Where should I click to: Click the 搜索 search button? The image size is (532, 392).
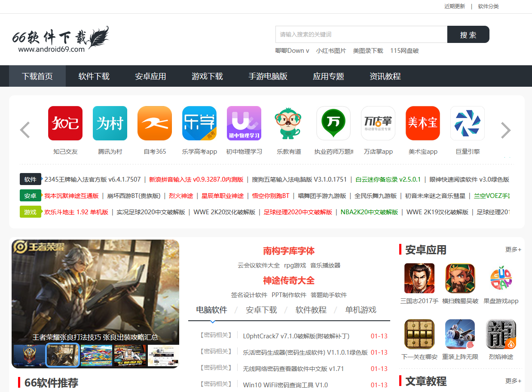(468, 34)
